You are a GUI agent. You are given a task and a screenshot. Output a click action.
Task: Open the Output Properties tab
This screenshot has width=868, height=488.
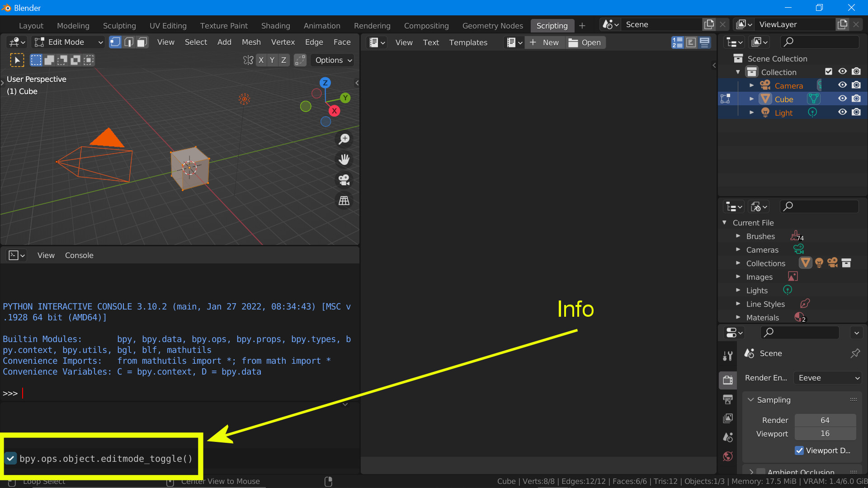coord(727,399)
